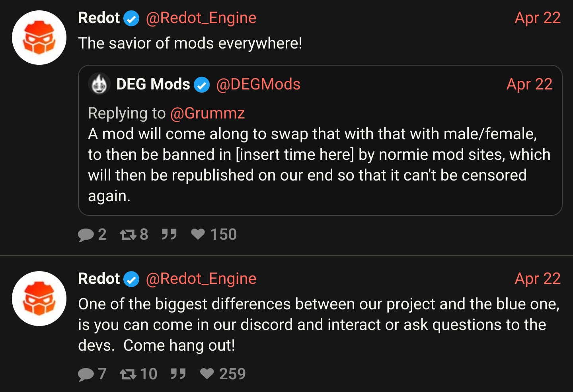Open the @Grummz mention link
This screenshot has width=573, height=392.
[207, 113]
